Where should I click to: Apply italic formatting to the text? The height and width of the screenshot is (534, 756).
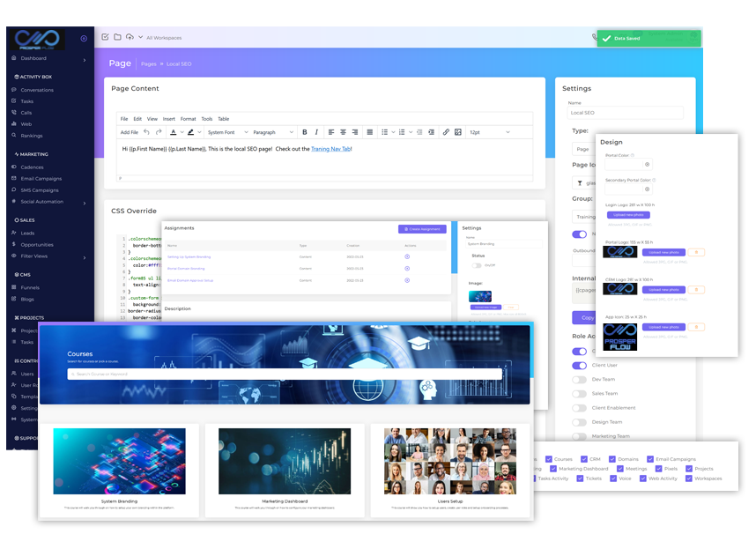[x=316, y=130]
